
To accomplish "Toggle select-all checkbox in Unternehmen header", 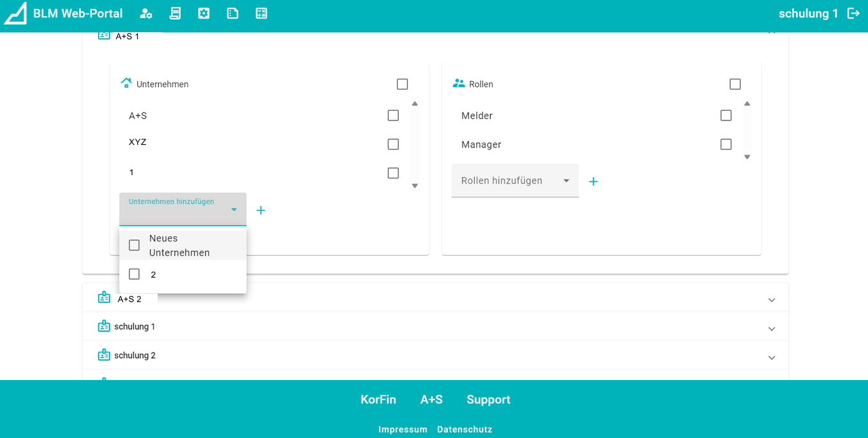I will point(402,84).
